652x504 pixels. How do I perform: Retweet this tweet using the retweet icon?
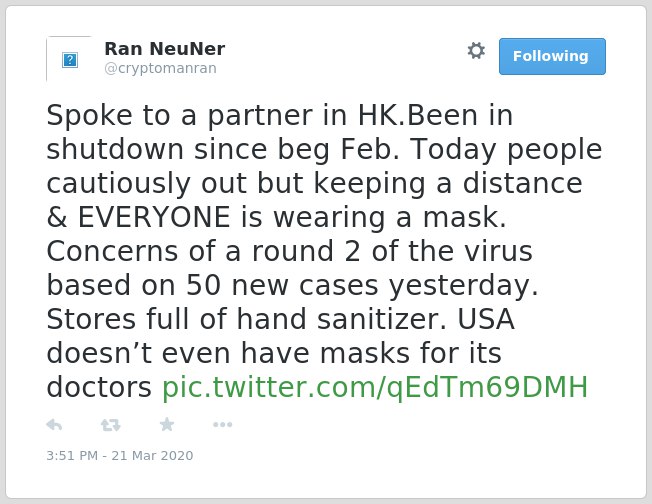pos(110,425)
